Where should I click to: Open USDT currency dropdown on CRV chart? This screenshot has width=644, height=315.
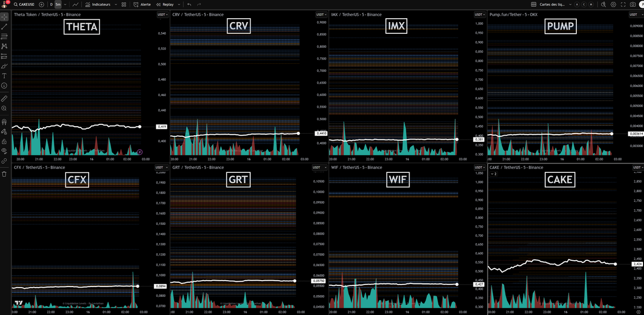point(320,14)
